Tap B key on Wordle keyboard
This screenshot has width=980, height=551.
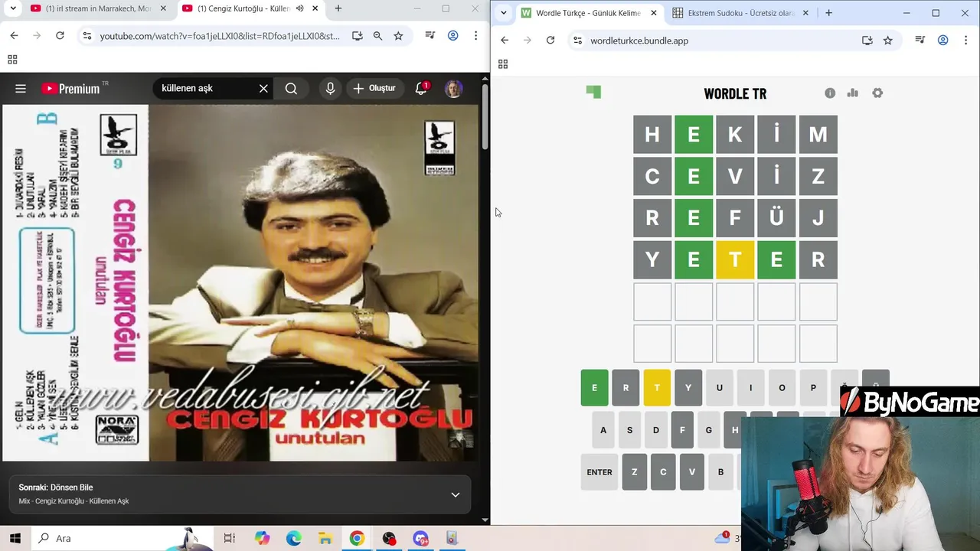coord(720,472)
